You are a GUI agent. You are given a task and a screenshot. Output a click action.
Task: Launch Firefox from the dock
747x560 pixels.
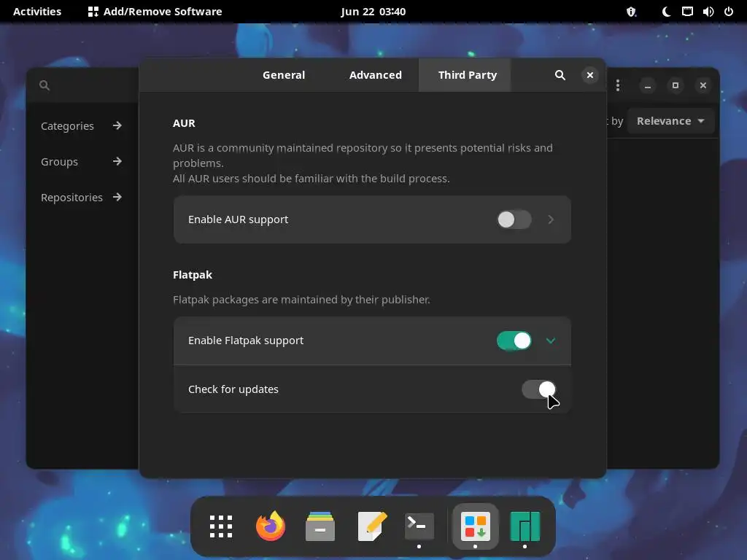271,526
